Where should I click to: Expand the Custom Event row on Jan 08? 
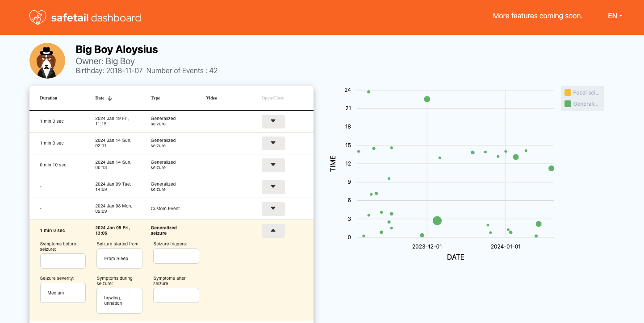(273, 209)
